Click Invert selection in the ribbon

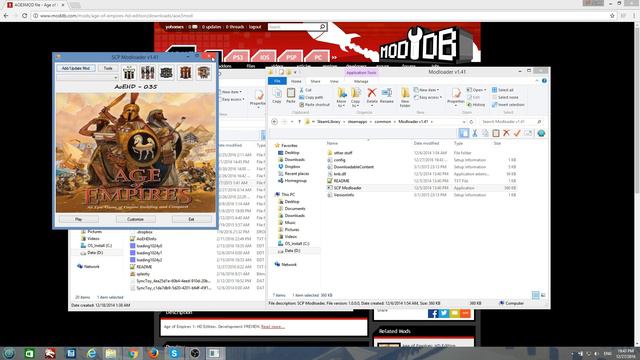coord(508,105)
